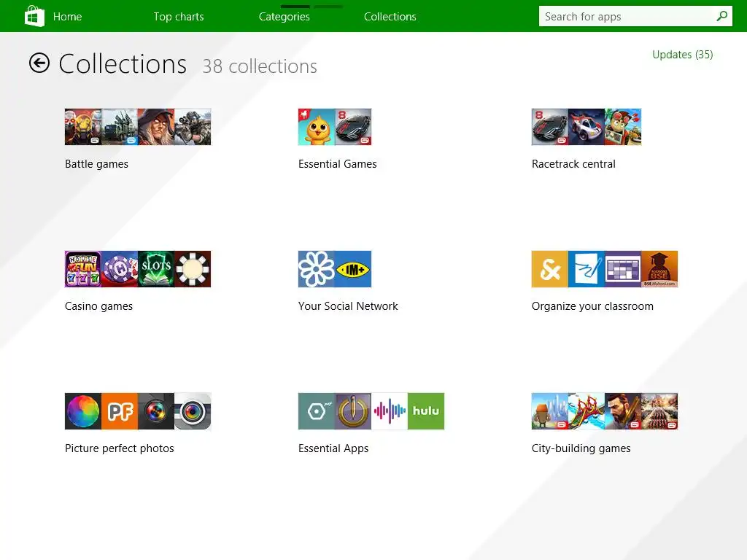Open the Battle games collection title

click(97, 164)
